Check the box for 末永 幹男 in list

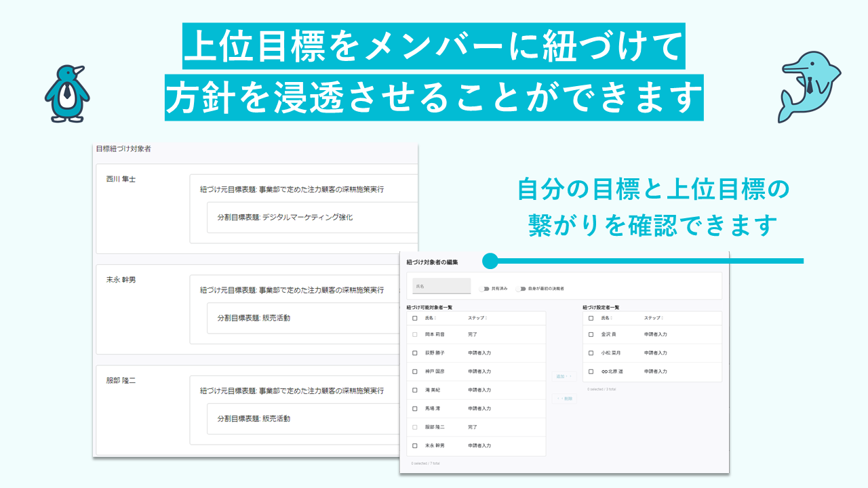point(415,445)
